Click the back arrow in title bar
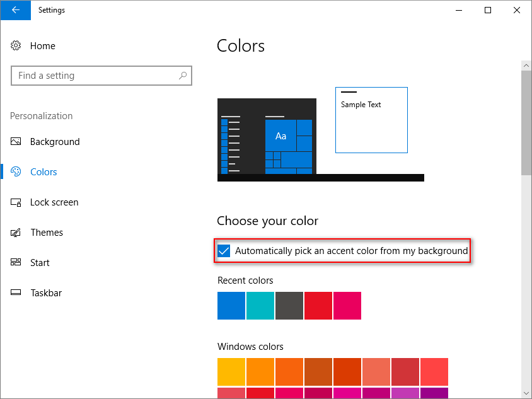 click(15, 10)
